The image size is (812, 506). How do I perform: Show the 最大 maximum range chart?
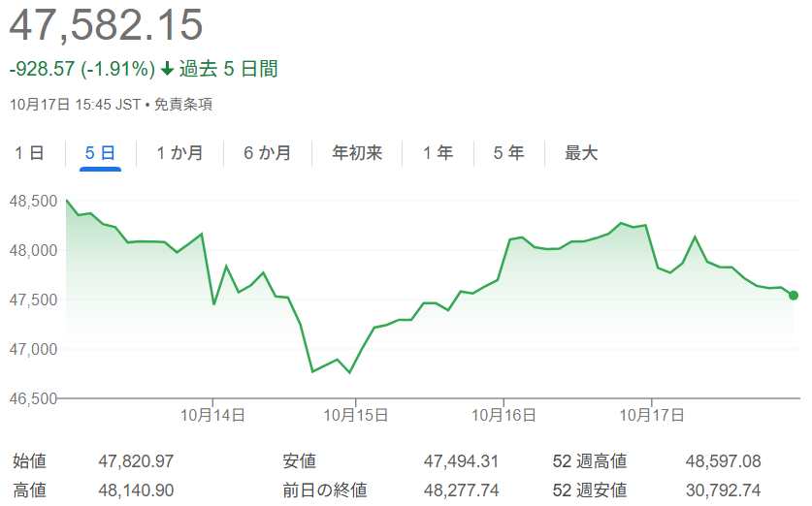(581, 153)
